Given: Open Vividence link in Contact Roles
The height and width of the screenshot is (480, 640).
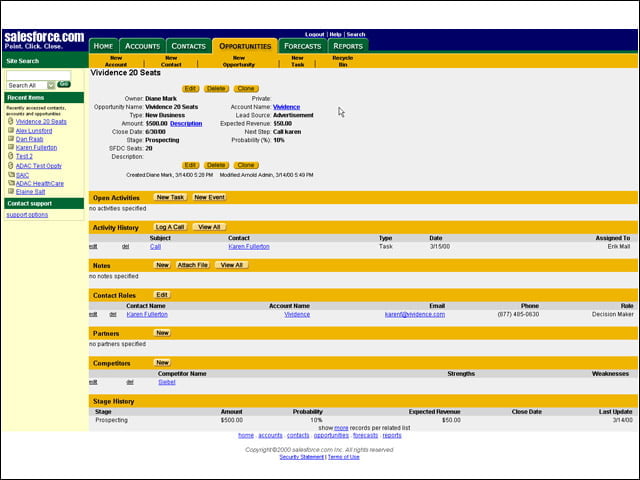Looking at the screenshot, I should (x=297, y=314).
